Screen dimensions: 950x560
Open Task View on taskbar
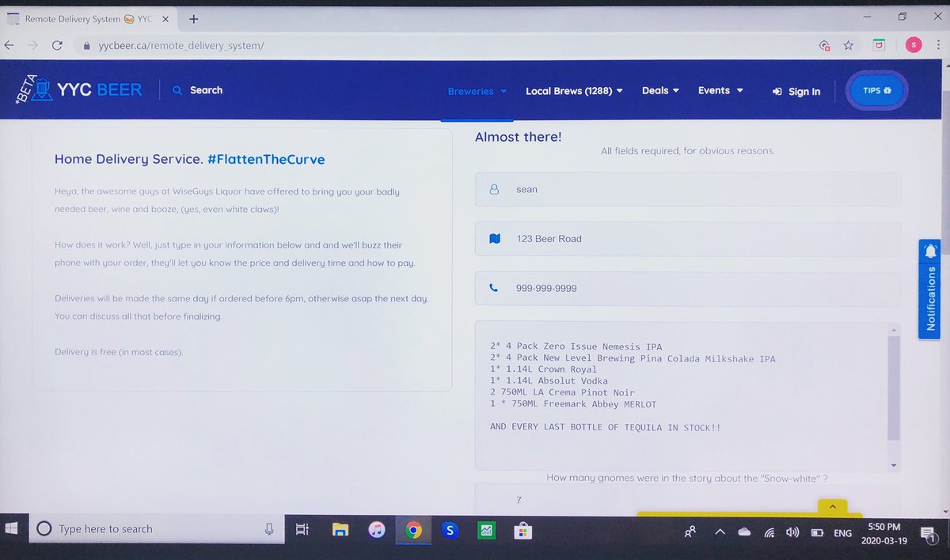(x=302, y=529)
